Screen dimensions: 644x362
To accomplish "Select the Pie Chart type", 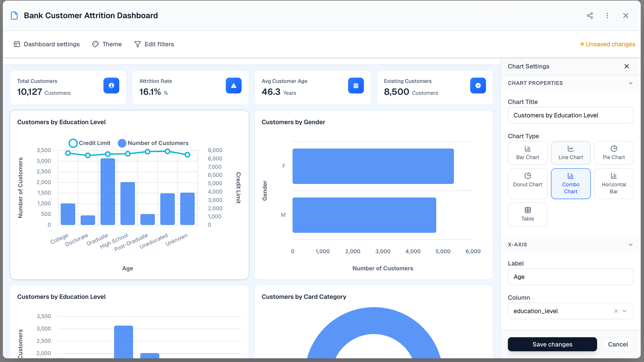I will tap(613, 153).
